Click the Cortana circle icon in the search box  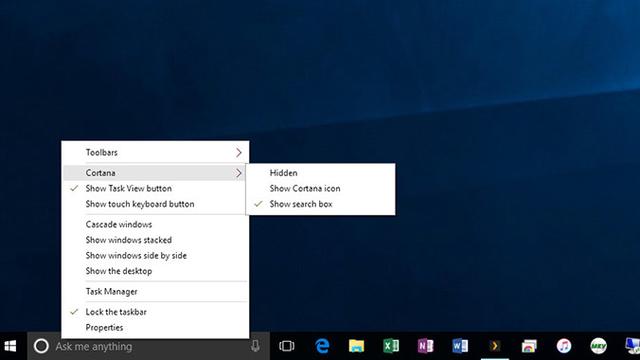[x=41, y=346]
